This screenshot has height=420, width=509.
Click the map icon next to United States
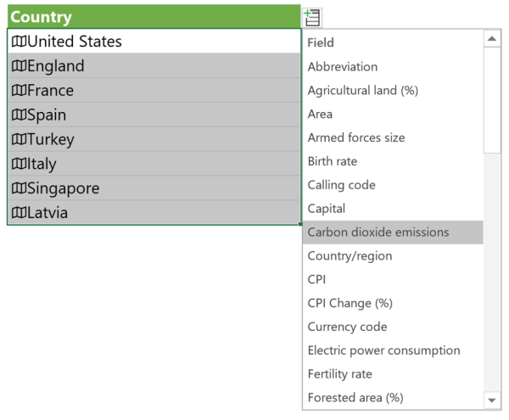pos(19,42)
